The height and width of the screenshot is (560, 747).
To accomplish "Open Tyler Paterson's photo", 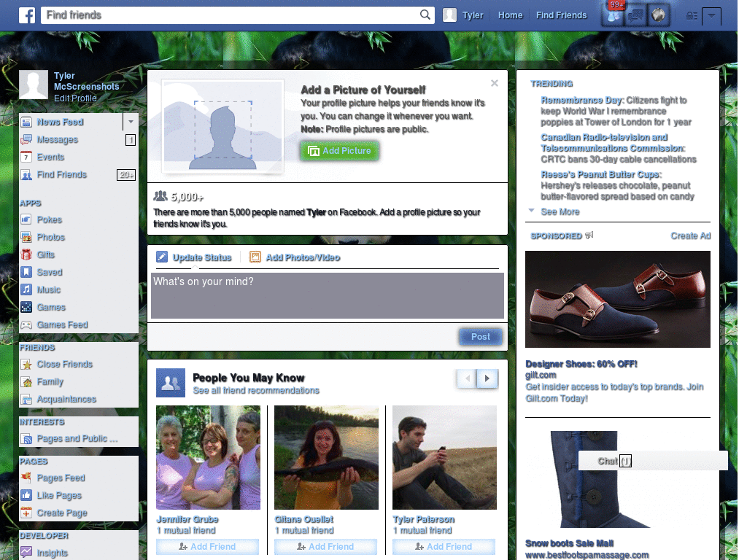I will pos(444,458).
